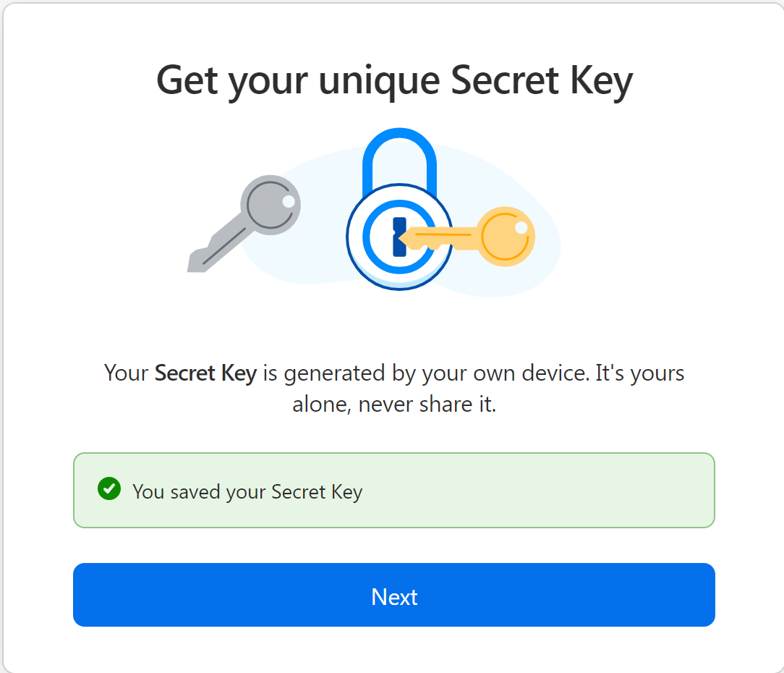The height and width of the screenshot is (673, 784).
Task: Click the text label on the Next button
Action: click(x=394, y=596)
